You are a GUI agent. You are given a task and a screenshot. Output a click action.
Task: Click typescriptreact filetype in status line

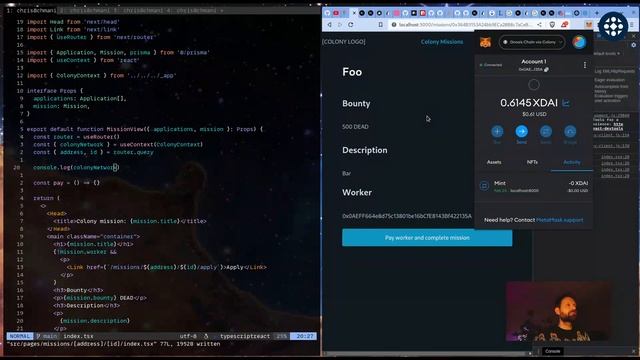[x=245, y=336]
